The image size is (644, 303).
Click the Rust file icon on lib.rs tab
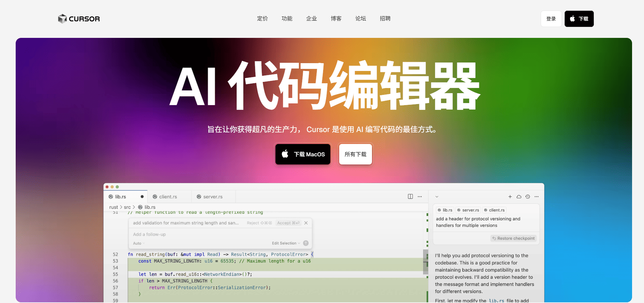click(x=111, y=197)
